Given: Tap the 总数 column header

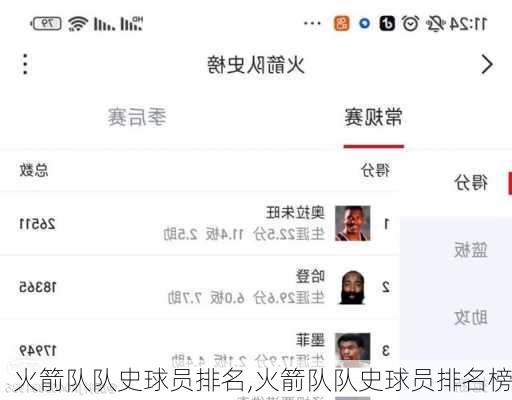Looking at the screenshot, I should pos(34,170).
